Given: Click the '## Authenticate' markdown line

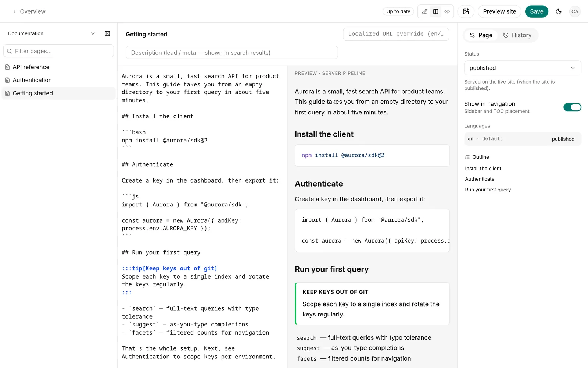Looking at the screenshot, I should (147, 164).
